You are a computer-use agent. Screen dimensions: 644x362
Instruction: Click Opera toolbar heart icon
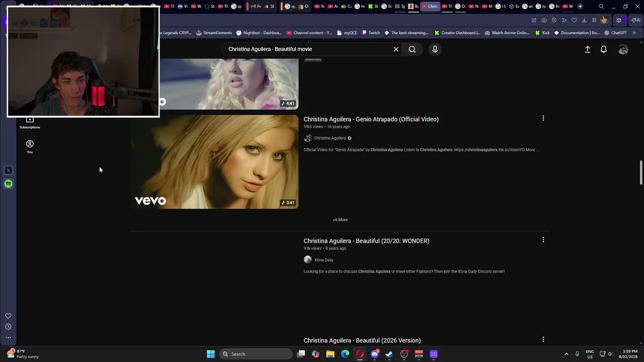(574, 20)
